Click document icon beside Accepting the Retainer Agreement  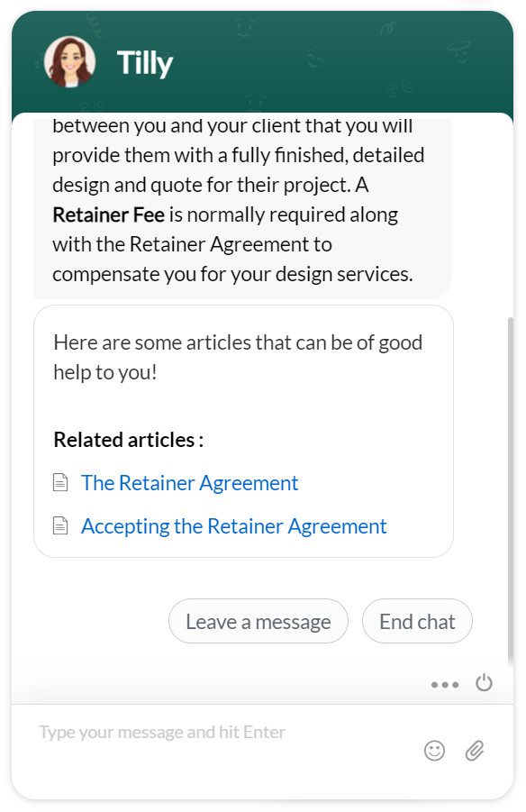point(60,525)
